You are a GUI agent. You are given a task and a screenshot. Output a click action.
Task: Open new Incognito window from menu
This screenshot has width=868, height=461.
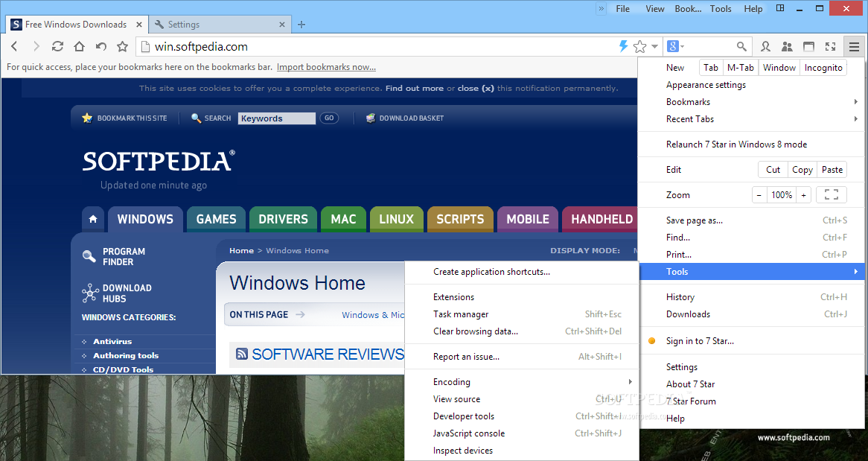pos(823,68)
